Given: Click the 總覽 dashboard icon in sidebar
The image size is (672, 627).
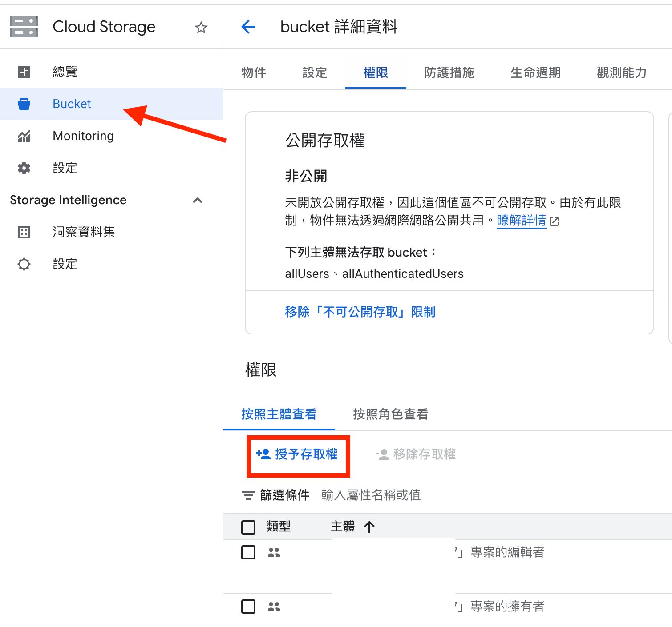Looking at the screenshot, I should (24, 72).
